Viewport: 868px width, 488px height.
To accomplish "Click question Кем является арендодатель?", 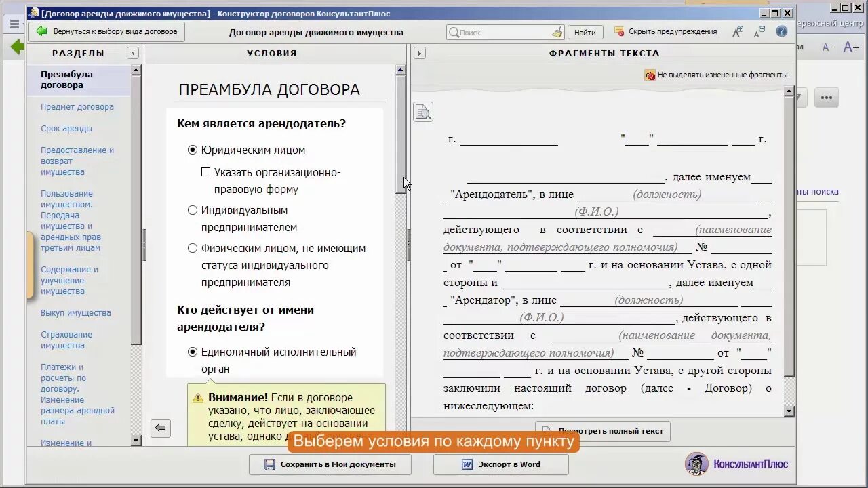I will 261,123.
